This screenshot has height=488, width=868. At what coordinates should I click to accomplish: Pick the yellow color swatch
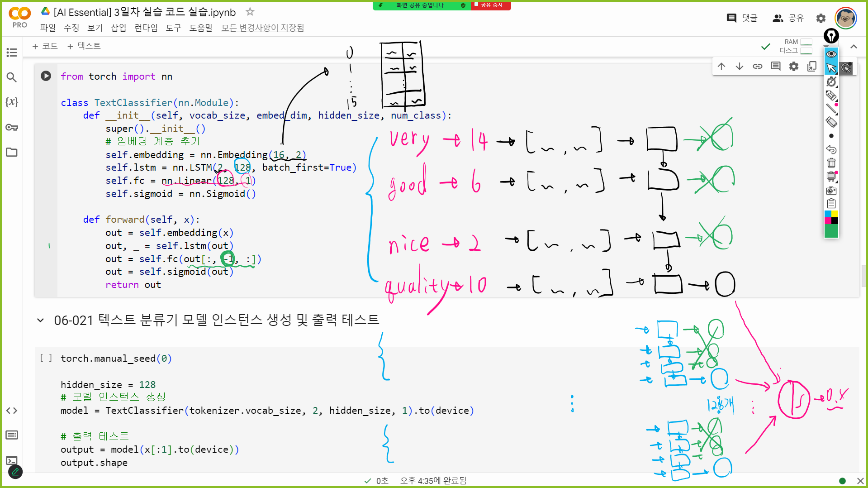[x=835, y=214]
